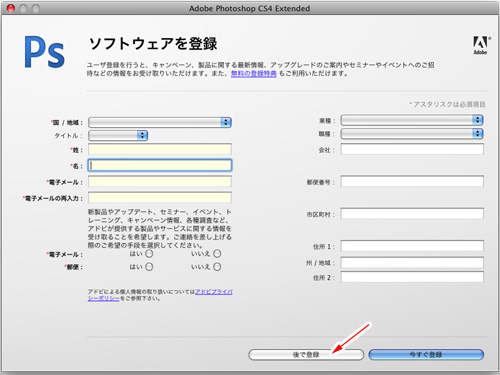Click the 会社 company field
The width and height of the screenshot is (500, 375).
[412, 149]
